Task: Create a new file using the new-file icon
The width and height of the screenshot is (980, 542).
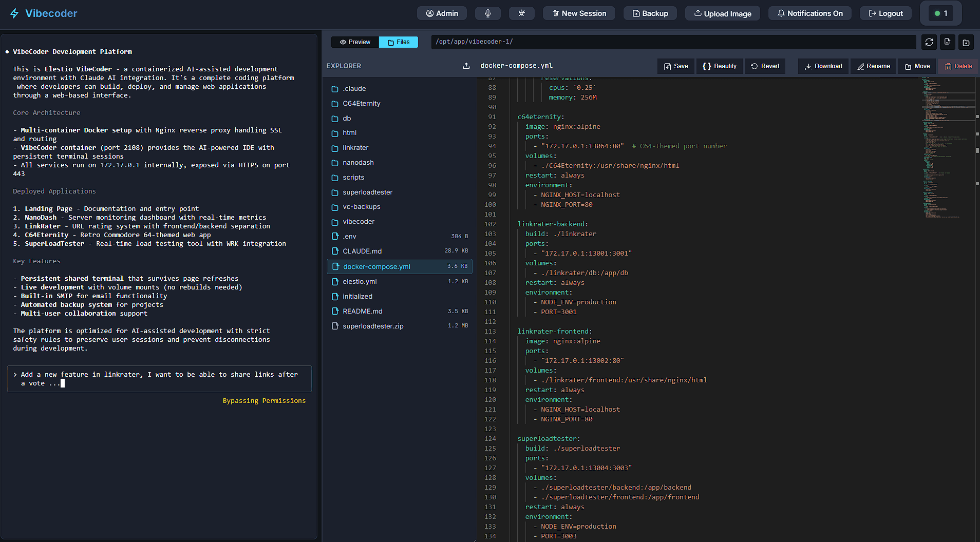Action: [947, 42]
